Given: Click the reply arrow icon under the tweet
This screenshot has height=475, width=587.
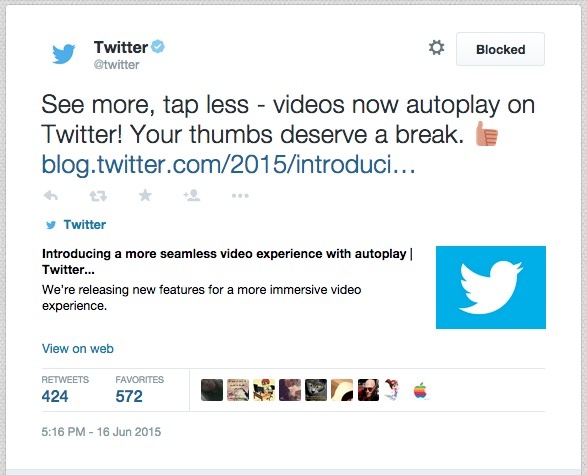Looking at the screenshot, I should click(51, 195).
